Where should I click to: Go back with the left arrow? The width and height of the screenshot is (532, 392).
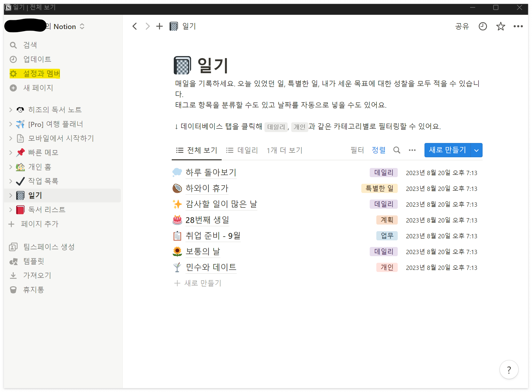tap(135, 26)
